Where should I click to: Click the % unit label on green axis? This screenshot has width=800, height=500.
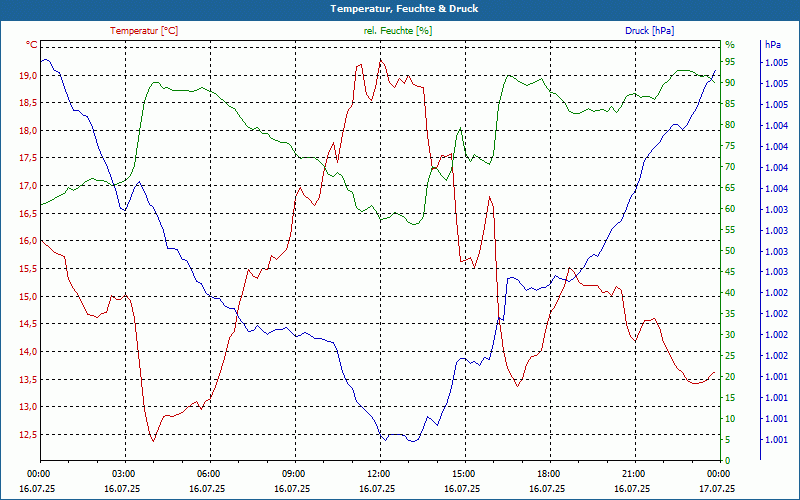[x=730, y=45]
